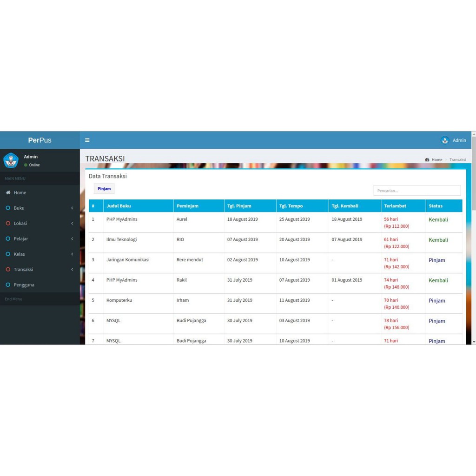Open the Lokasi menu item
The height and width of the screenshot is (476, 476).
pyautogui.click(x=40, y=223)
